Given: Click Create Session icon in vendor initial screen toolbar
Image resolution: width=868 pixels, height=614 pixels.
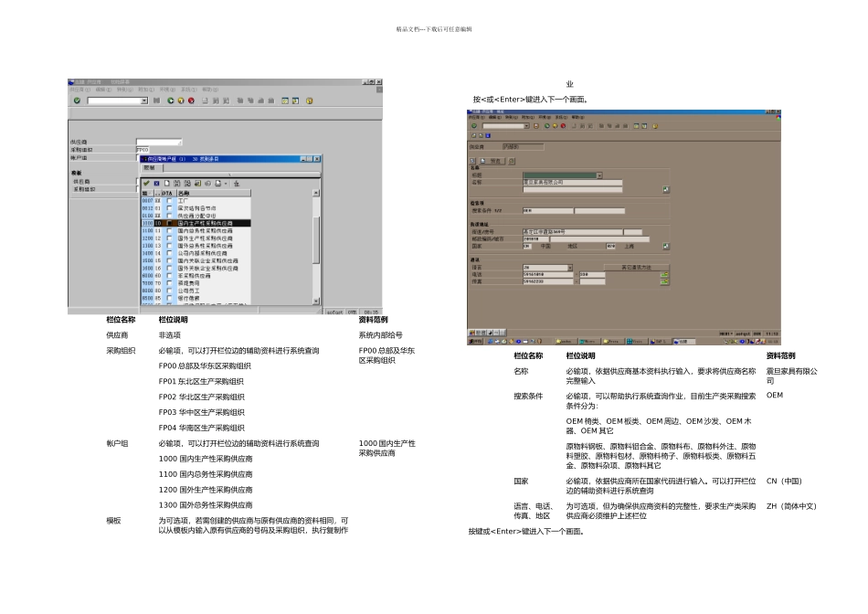Looking at the screenshot, I should click(285, 101).
